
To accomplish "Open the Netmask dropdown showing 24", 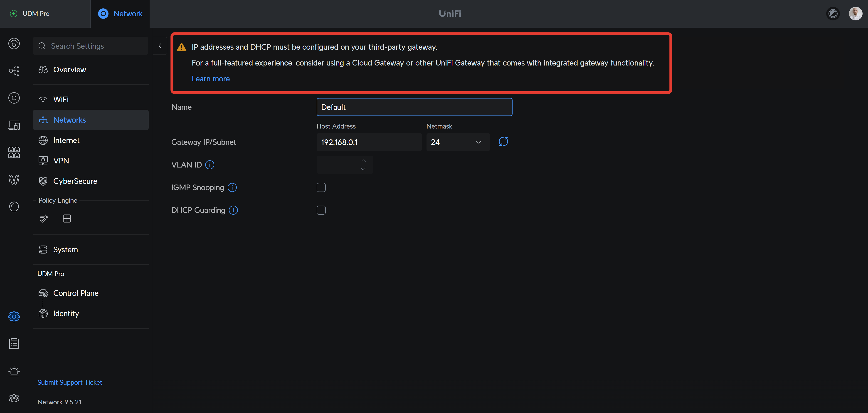I will 458,142.
